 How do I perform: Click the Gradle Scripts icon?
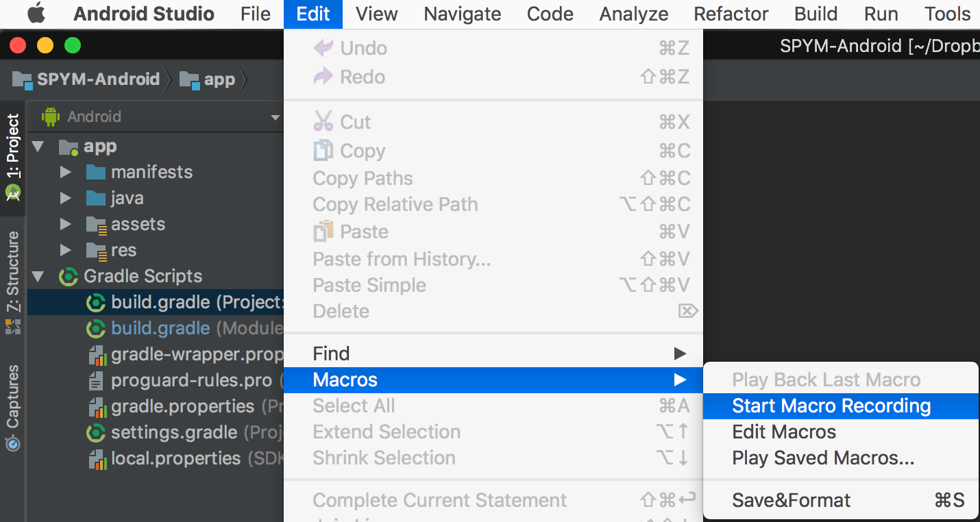pos(69,277)
